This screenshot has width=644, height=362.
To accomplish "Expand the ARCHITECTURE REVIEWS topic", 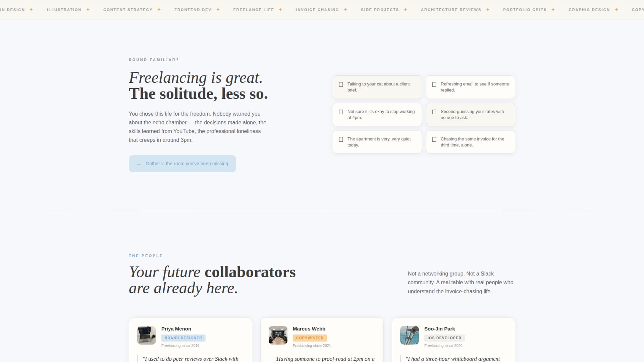I will tap(451, 10).
